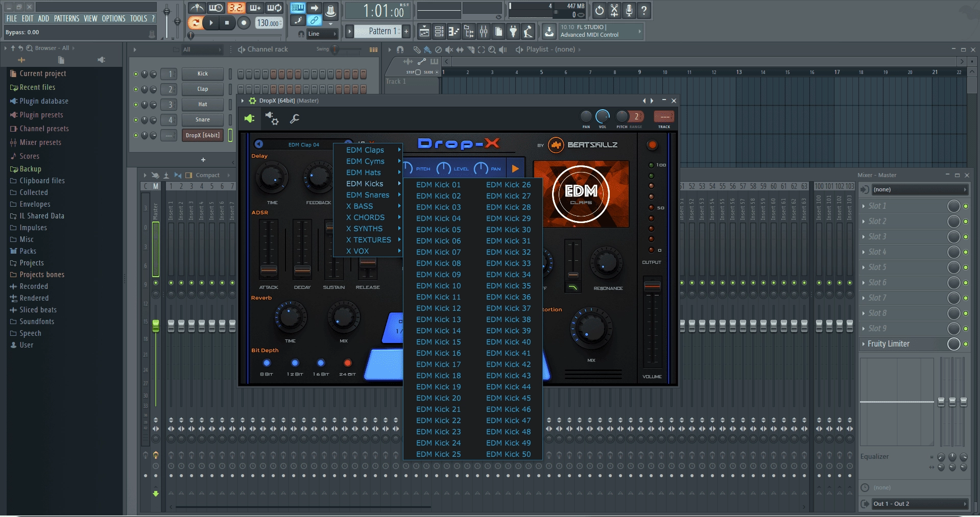Toggle Fruity Limiter enable light
Image resolution: width=980 pixels, height=517 pixels.
tap(966, 344)
